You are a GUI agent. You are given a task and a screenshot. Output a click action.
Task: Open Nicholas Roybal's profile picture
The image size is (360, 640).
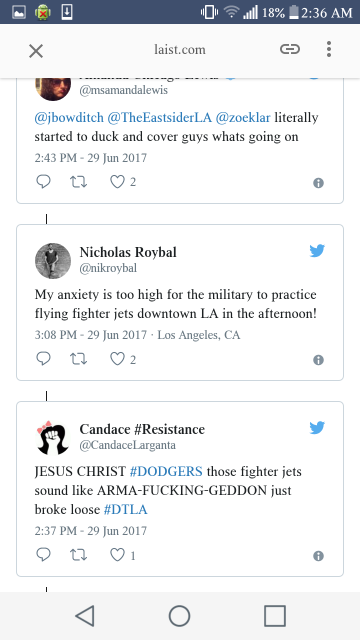click(x=53, y=260)
